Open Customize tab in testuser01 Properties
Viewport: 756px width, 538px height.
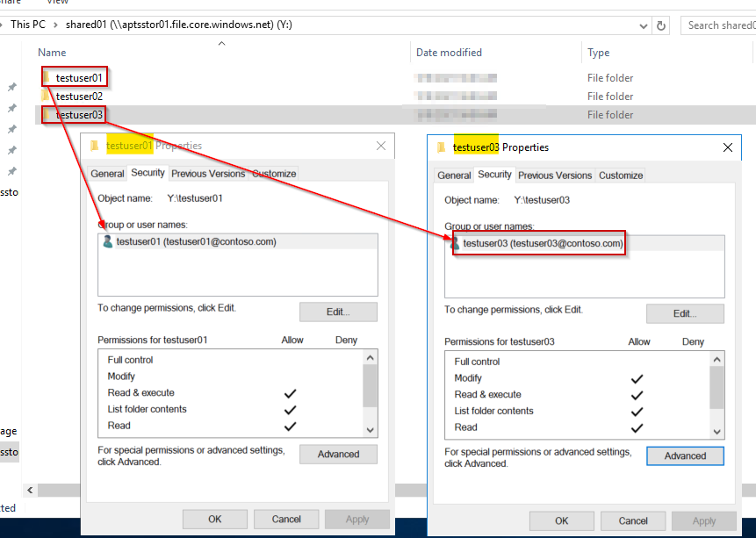coord(274,174)
